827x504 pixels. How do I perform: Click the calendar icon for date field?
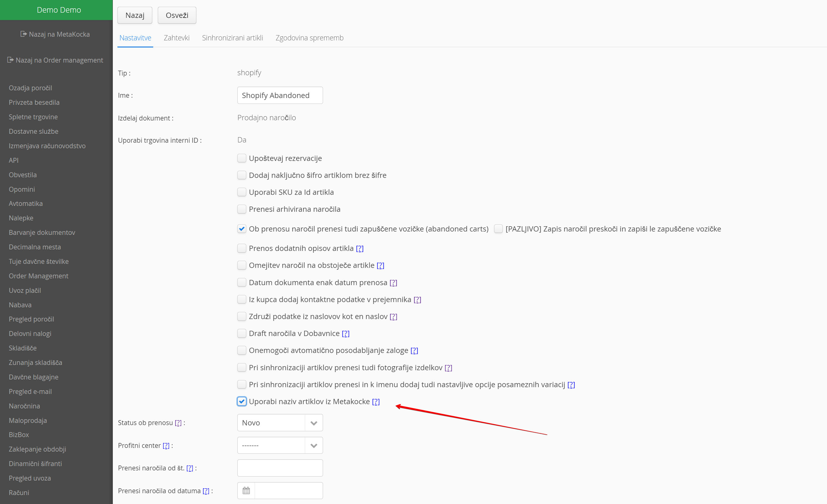[x=246, y=490]
